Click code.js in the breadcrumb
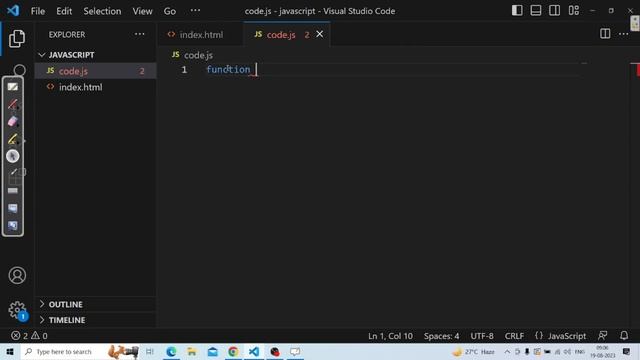The image size is (640, 360). 198,55
